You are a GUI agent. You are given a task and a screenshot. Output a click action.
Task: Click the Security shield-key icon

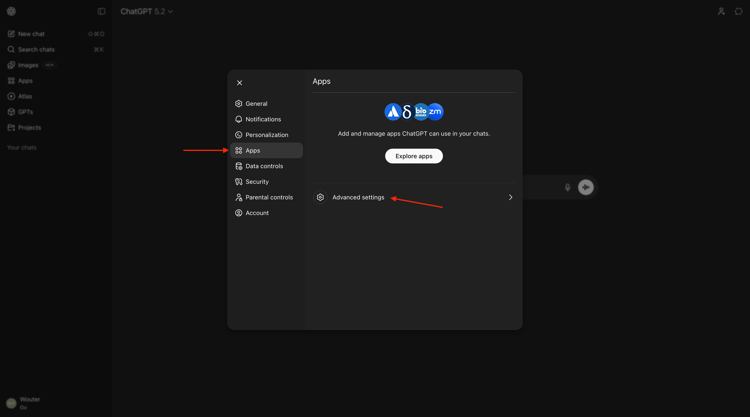239,182
